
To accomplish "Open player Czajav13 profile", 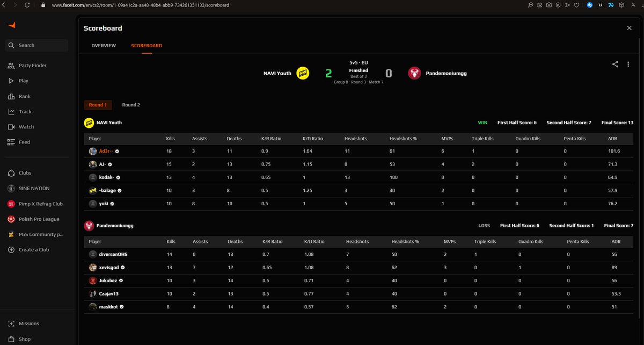I will point(109,293).
